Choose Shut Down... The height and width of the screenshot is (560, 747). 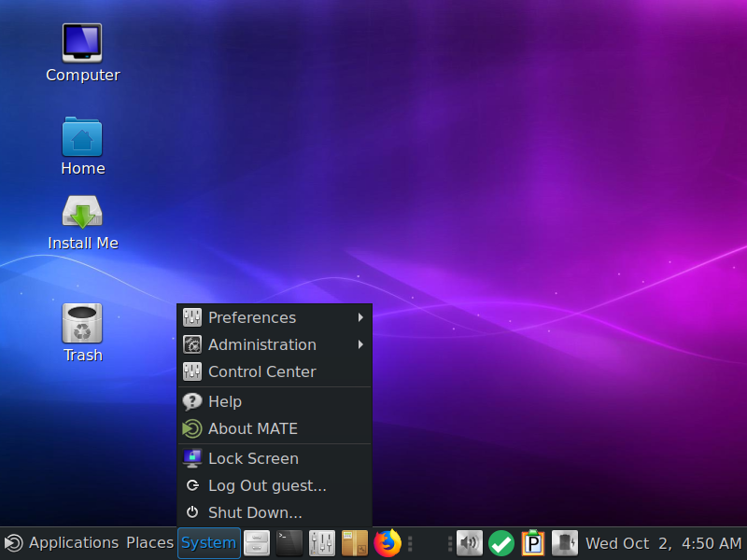(274, 512)
